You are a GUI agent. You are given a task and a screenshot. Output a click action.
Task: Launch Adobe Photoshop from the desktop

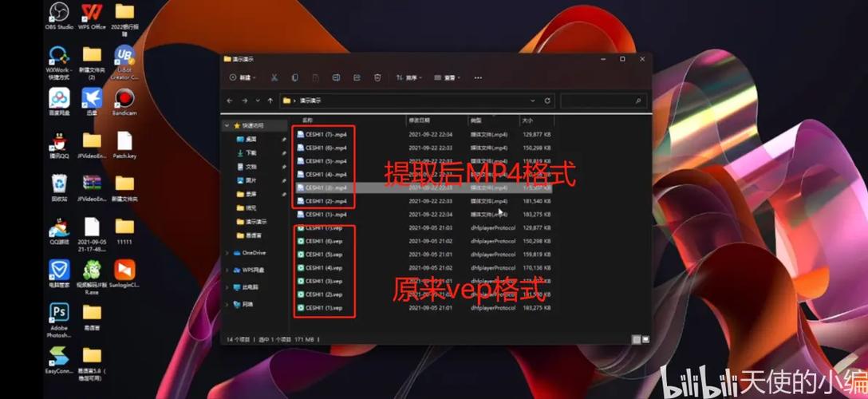coord(59,320)
